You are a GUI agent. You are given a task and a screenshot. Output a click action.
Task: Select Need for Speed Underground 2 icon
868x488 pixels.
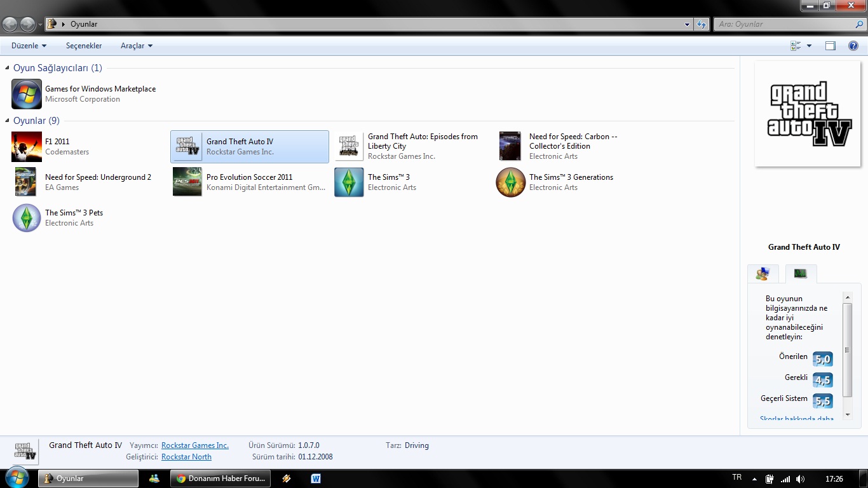(26, 182)
